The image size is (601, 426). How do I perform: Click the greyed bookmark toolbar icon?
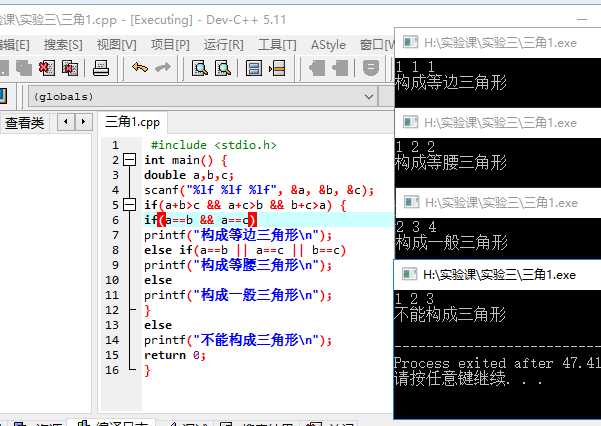371,68
